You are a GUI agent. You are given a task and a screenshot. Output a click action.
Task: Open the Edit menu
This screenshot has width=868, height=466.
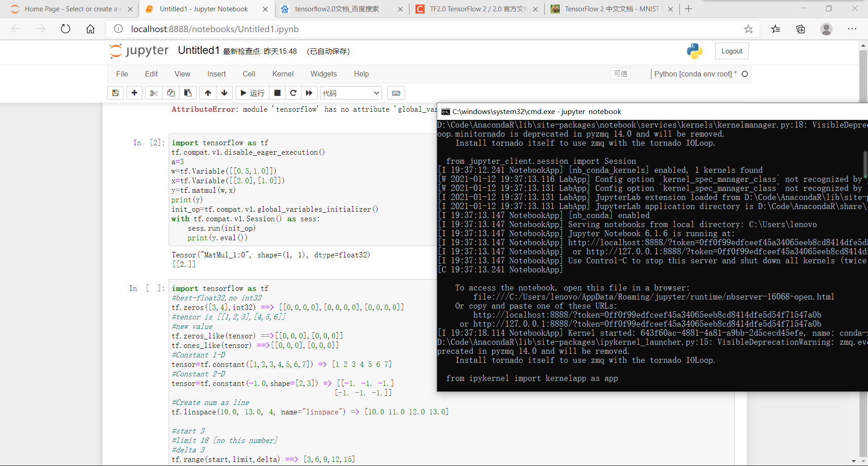tap(151, 74)
